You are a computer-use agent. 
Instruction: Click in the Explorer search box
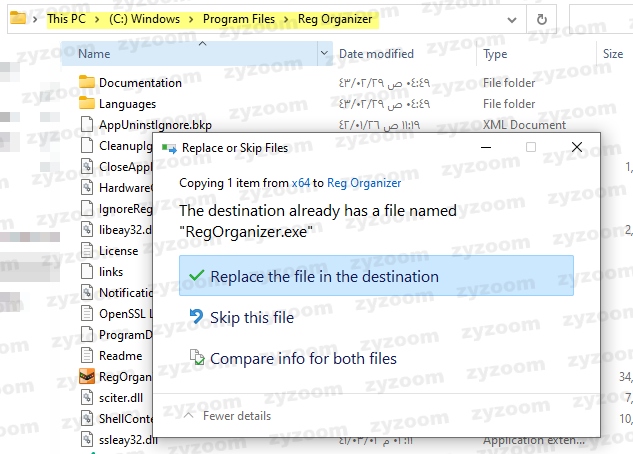tap(602, 19)
